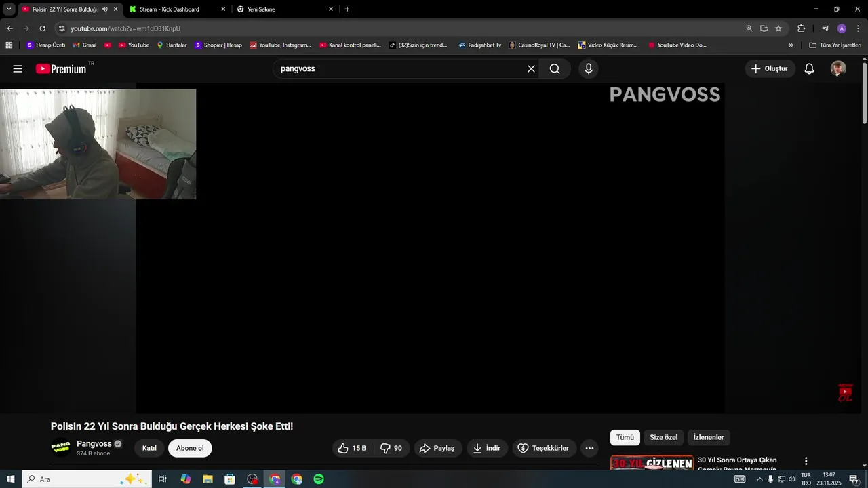
Task: Open the media control button in toolbar
Action: pos(825,28)
